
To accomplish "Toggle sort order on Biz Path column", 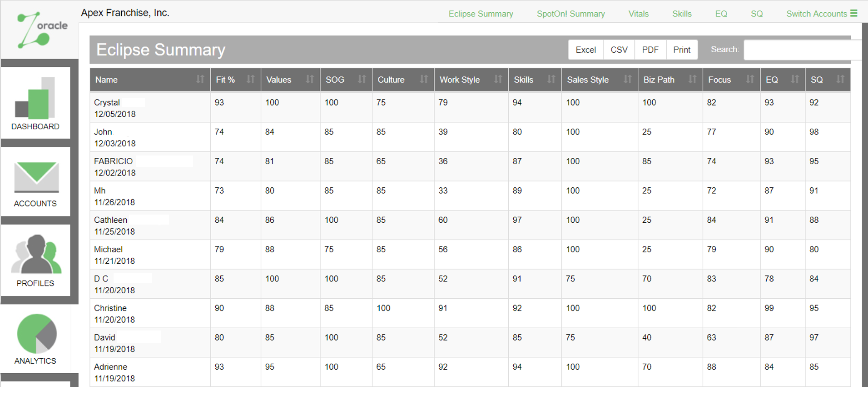I will 692,80.
